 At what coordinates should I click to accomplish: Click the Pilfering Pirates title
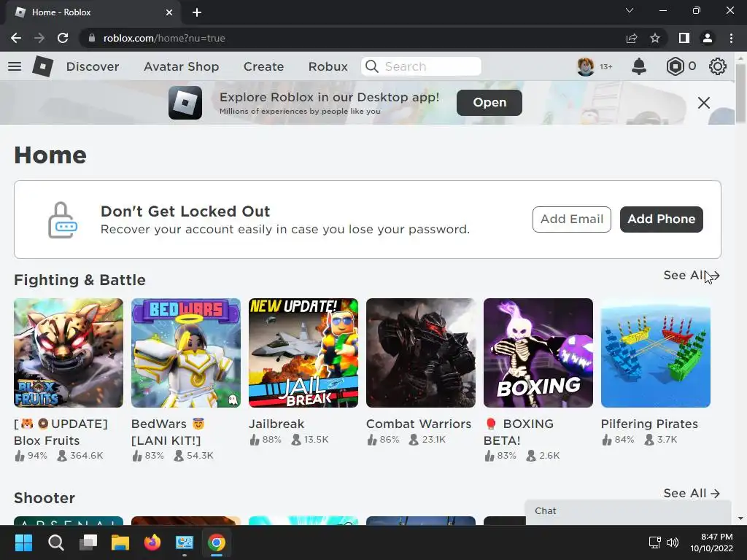coord(649,424)
